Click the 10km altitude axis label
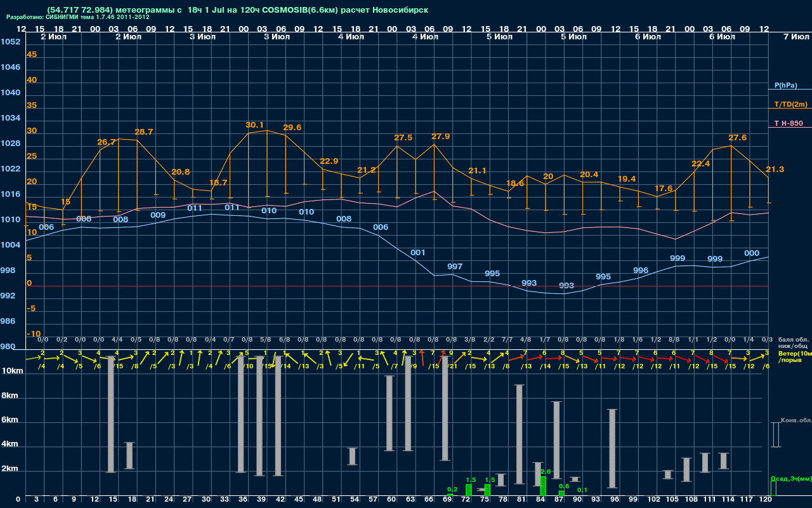The width and height of the screenshot is (812, 508). [x=11, y=371]
